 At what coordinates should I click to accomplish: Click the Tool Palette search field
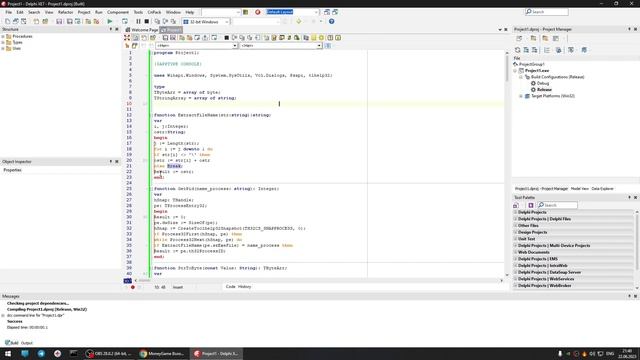[x=558, y=205]
